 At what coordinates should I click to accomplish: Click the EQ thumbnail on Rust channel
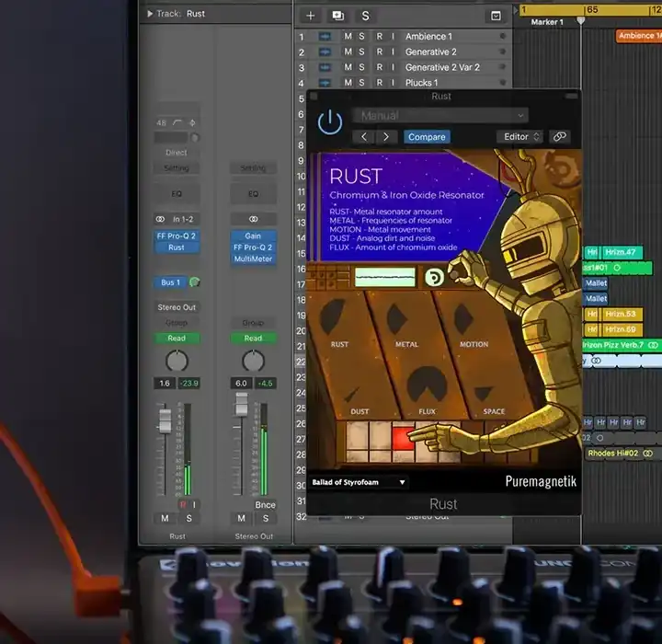point(177,194)
